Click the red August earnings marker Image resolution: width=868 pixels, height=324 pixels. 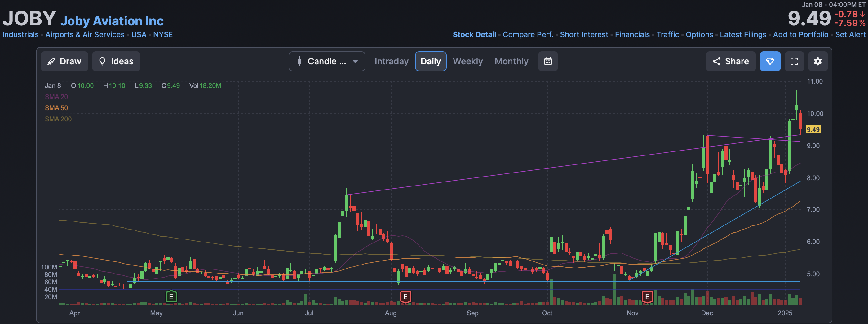pos(406,297)
